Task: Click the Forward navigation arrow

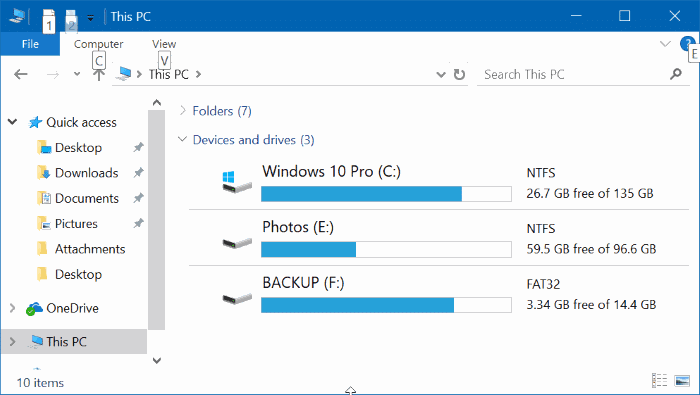Action: coord(53,74)
